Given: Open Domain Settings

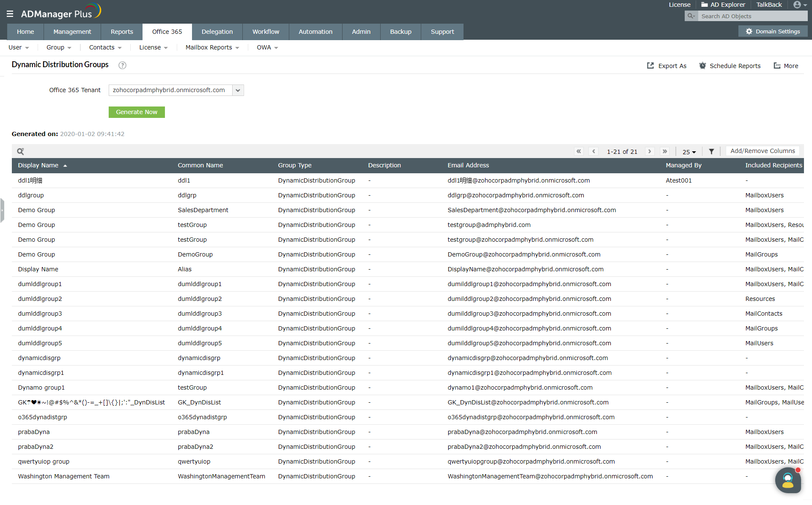Looking at the screenshot, I should click(773, 31).
